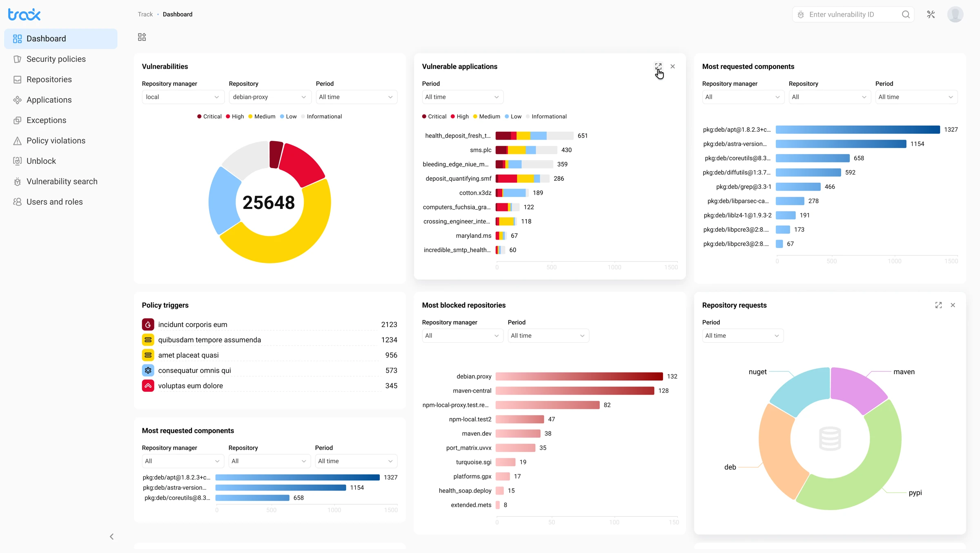
Task: Open top-right Most requested components Repository manager dropdown
Action: 743,97
